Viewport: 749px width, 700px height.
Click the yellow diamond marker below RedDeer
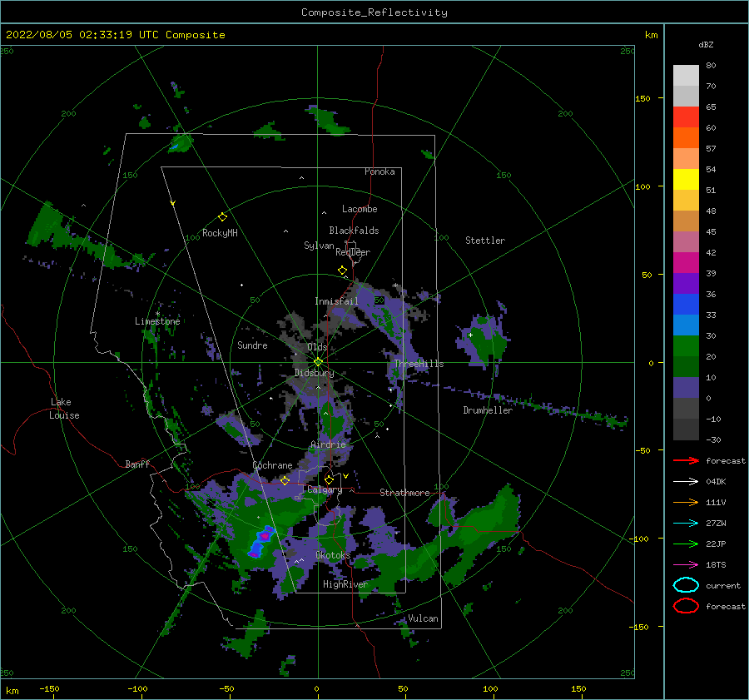343,271
